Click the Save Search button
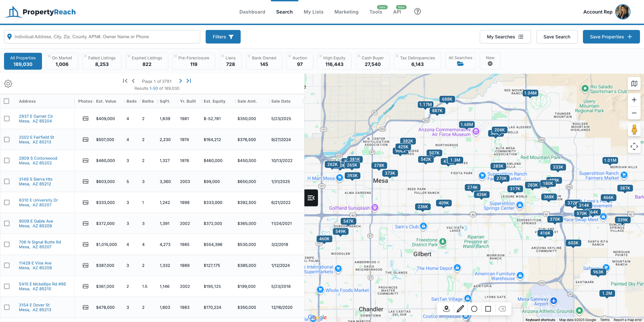The height and width of the screenshot is (322, 644). pyautogui.click(x=557, y=37)
